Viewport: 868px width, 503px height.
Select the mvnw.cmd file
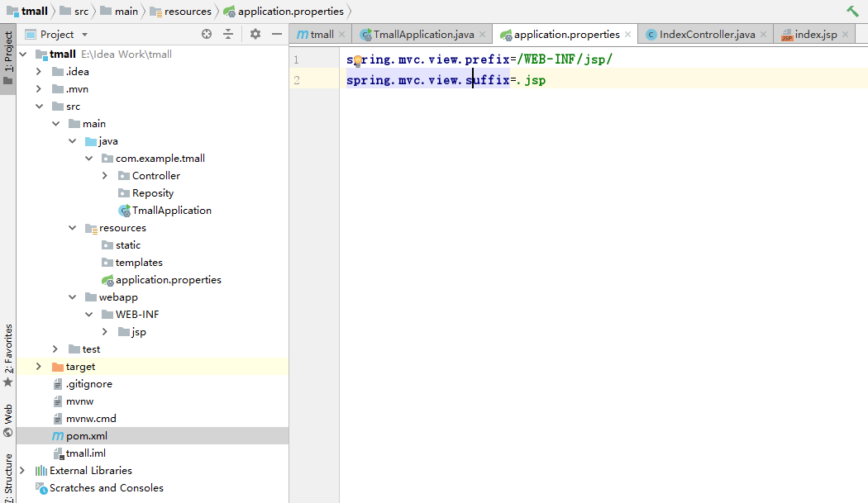point(84,418)
